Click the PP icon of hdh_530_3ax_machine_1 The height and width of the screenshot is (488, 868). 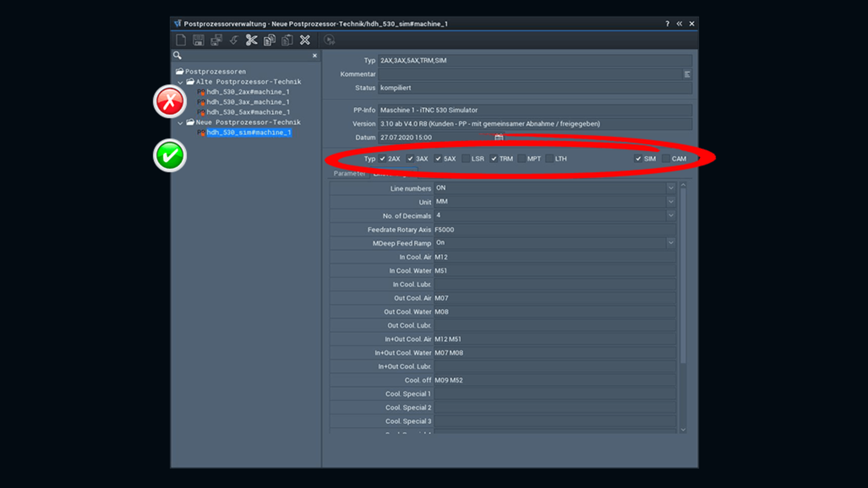tap(201, 102)
